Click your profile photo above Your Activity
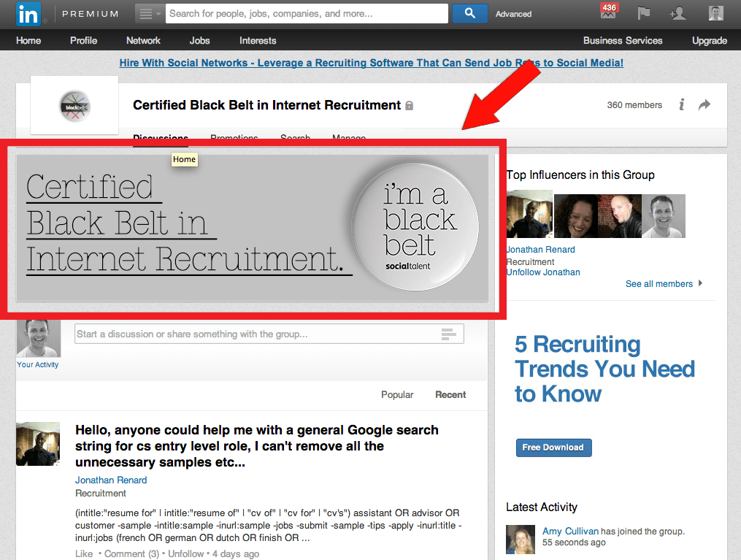 click(39, 338)
